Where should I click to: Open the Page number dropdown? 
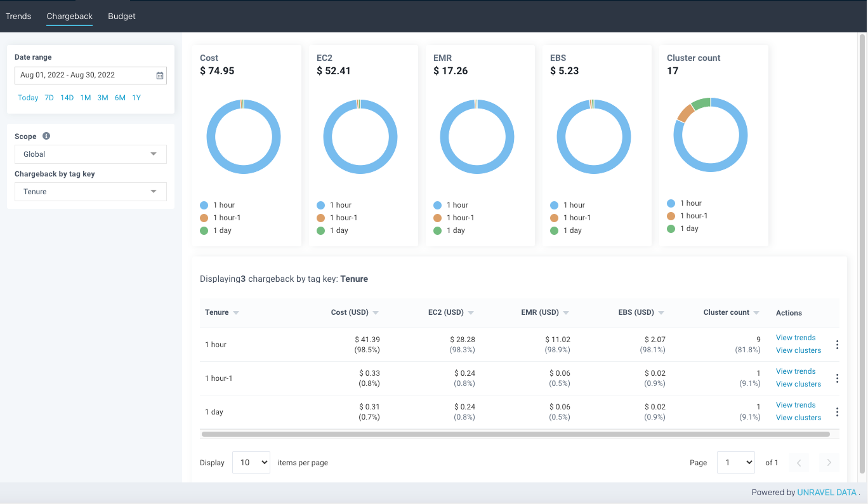click(x=736, y=463)
